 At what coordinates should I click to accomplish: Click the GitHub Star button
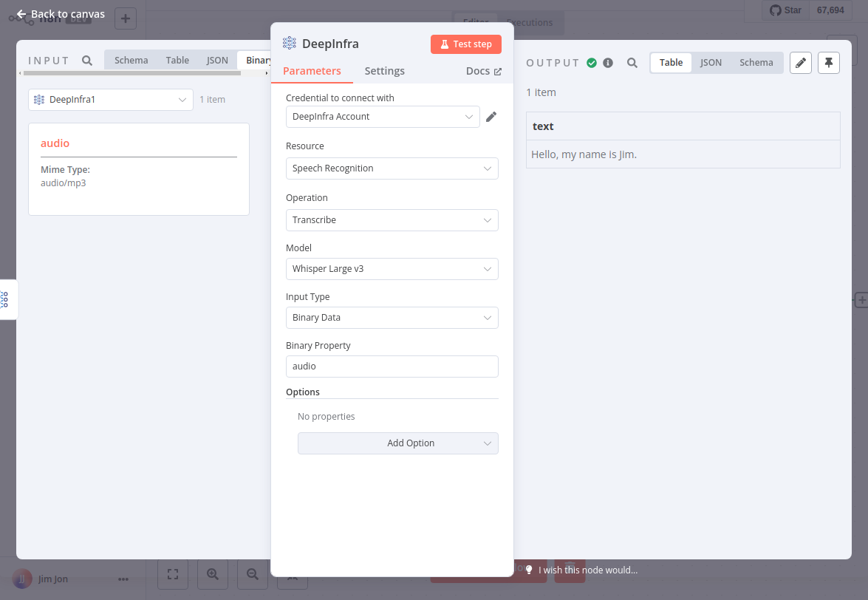click(785, 10)
